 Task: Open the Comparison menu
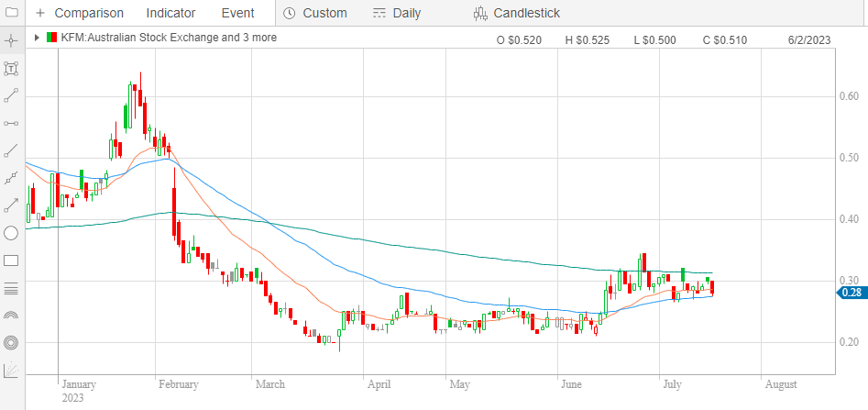[89, 13]
